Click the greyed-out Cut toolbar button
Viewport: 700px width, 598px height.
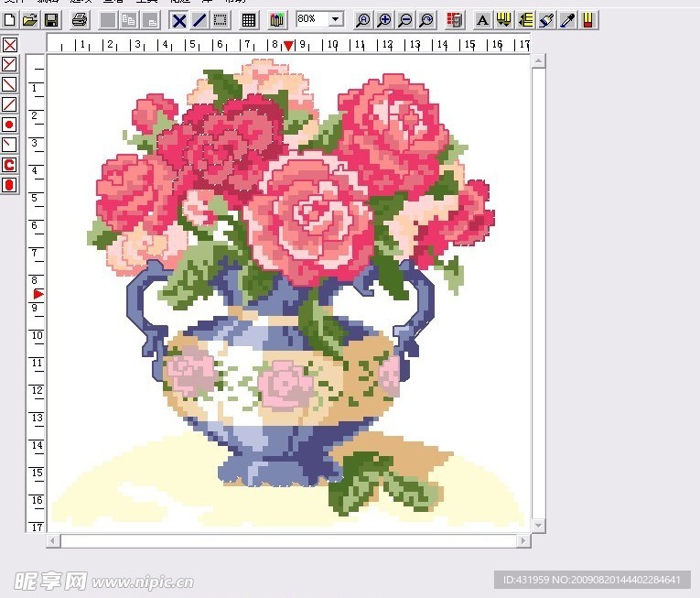pos(108,20)
